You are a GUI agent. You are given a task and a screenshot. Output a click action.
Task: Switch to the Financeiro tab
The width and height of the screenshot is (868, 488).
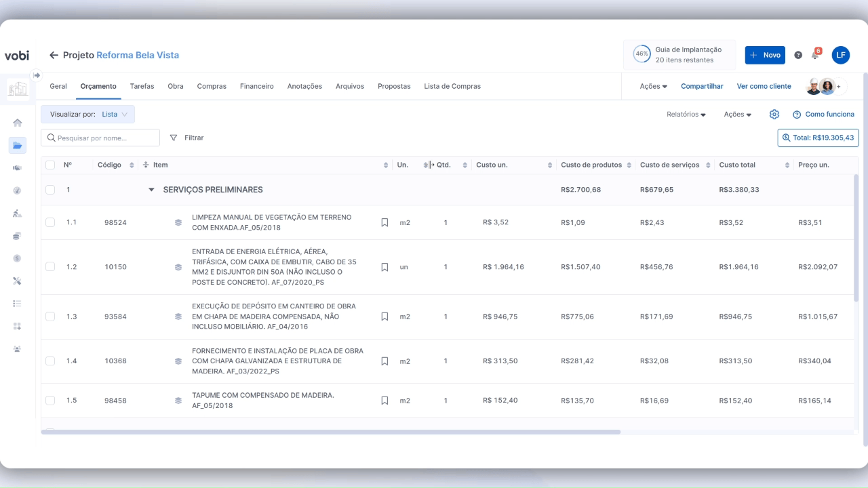click(256, 86)
